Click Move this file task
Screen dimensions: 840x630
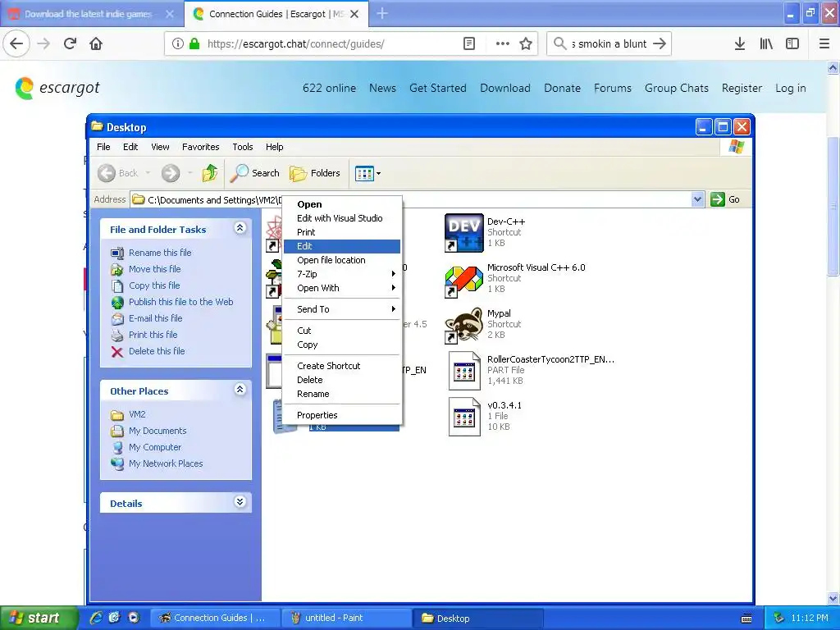pyautogui.click(x=146, y=269)
